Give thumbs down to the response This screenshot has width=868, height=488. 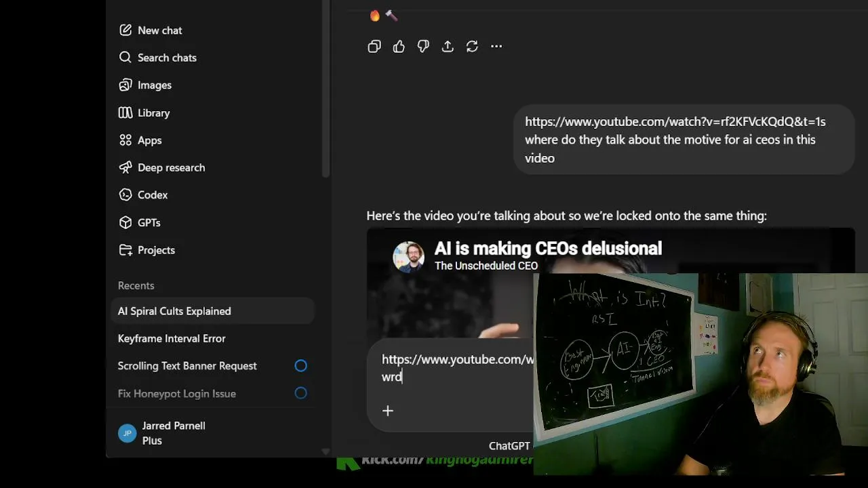pyautogui.click(x=423, y=46)
